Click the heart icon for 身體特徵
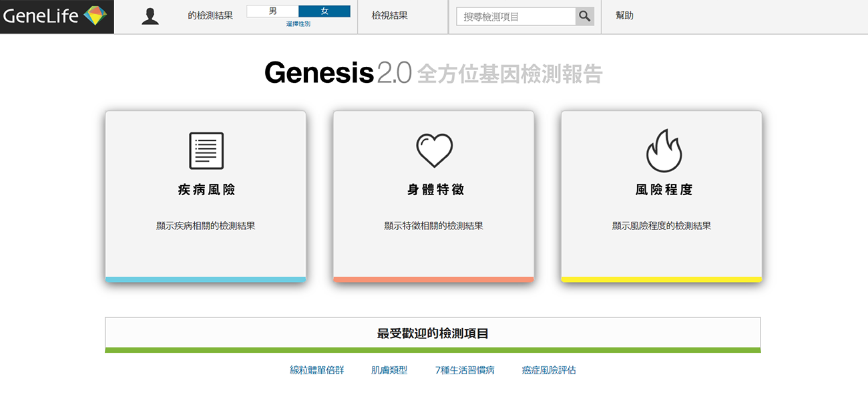Image resolution: width=868 pixels, height=407 pixels. click(x=434, y=150)
